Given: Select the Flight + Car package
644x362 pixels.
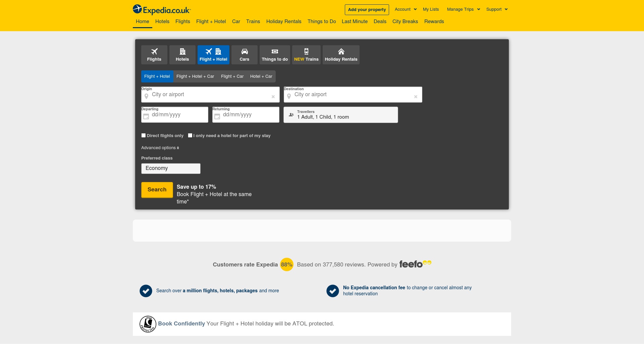Looking at the screenshot, I should coord(232,76).
